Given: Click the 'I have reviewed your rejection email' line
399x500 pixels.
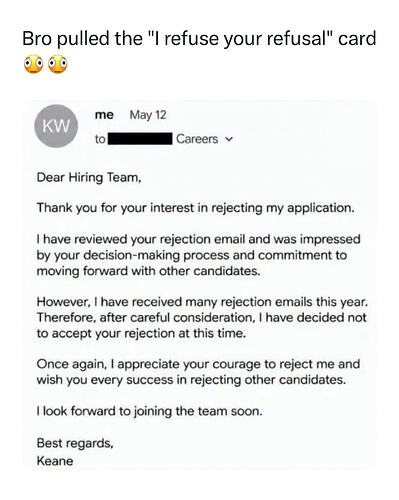Looking at the screenshot, I should pyautogui.click(x=198, y=239).
